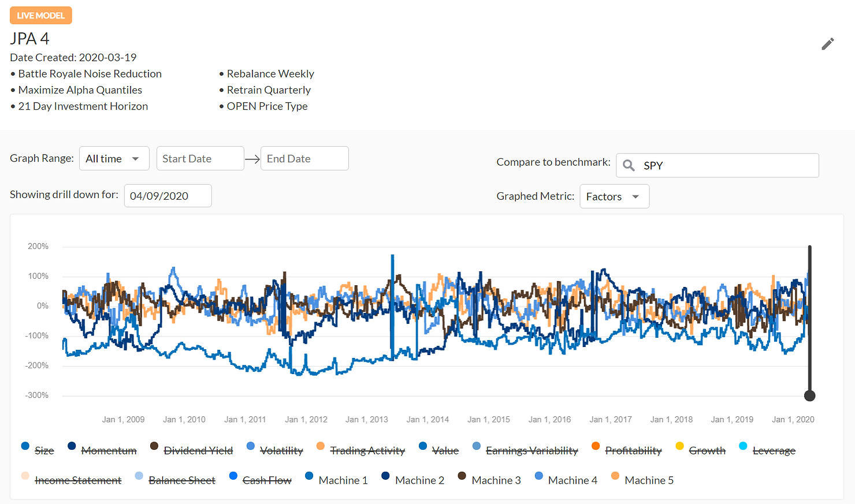Hide the Machine 1 legend series
The image size is (855, 504).
pyautogui.click(x=336, y=480)
